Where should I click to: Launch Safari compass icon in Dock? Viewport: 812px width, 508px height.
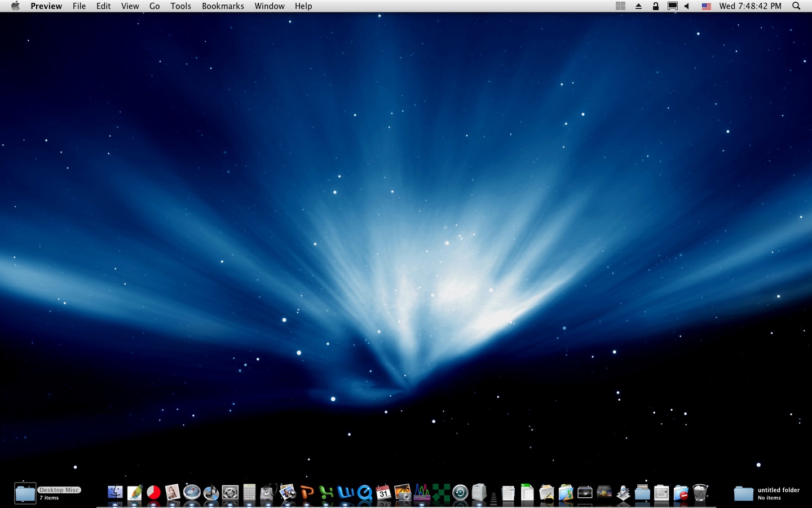coord(192,493)
